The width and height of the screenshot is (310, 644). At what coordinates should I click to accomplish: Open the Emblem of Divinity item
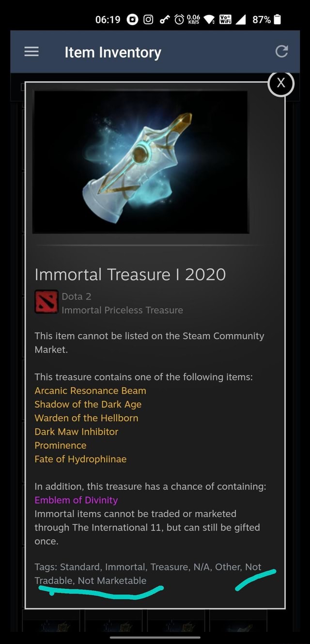[x=76, y=500]
